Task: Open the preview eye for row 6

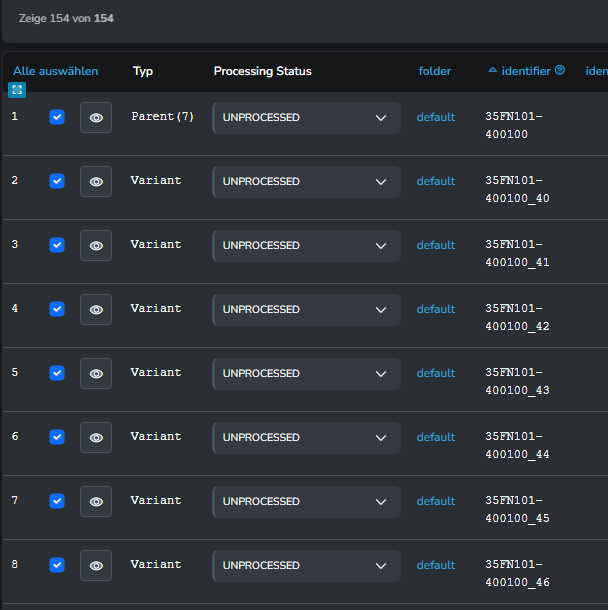Action: coord(96,437)
